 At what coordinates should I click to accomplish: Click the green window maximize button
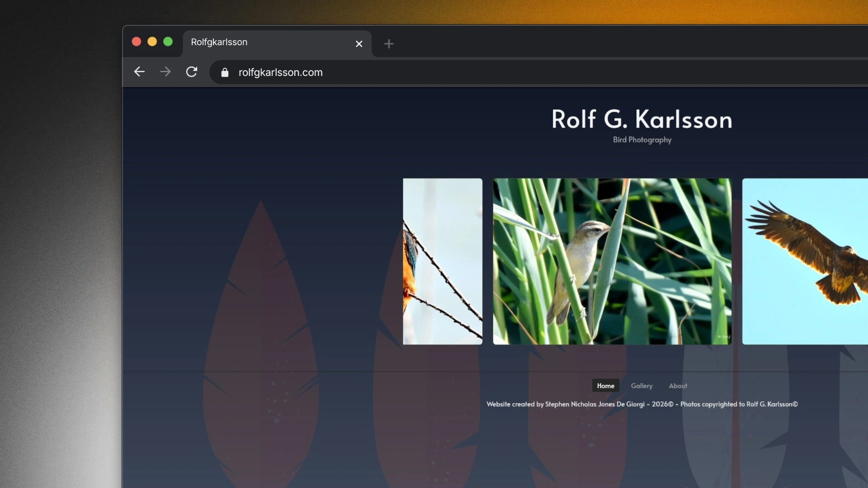(x=168, y=42)
